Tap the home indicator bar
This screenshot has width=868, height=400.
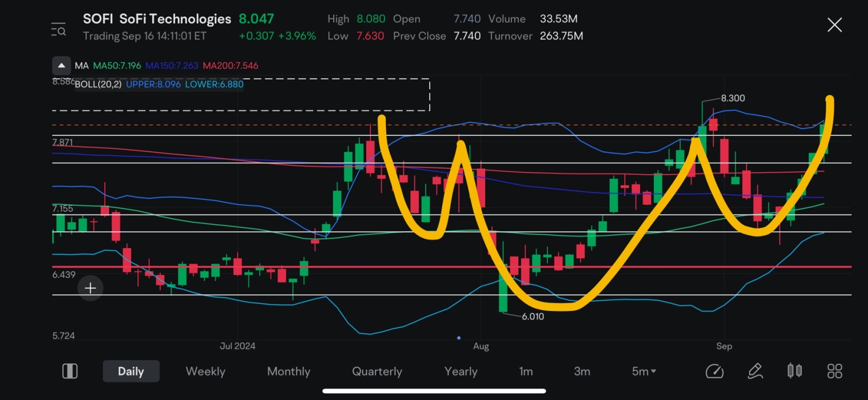click(x=434, y=391)
